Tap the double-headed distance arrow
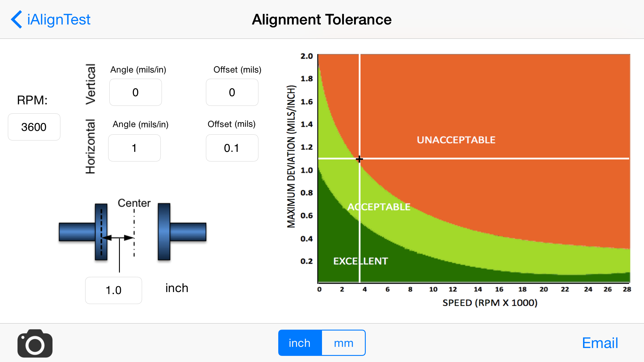644x362 pixels. (118, 238)
